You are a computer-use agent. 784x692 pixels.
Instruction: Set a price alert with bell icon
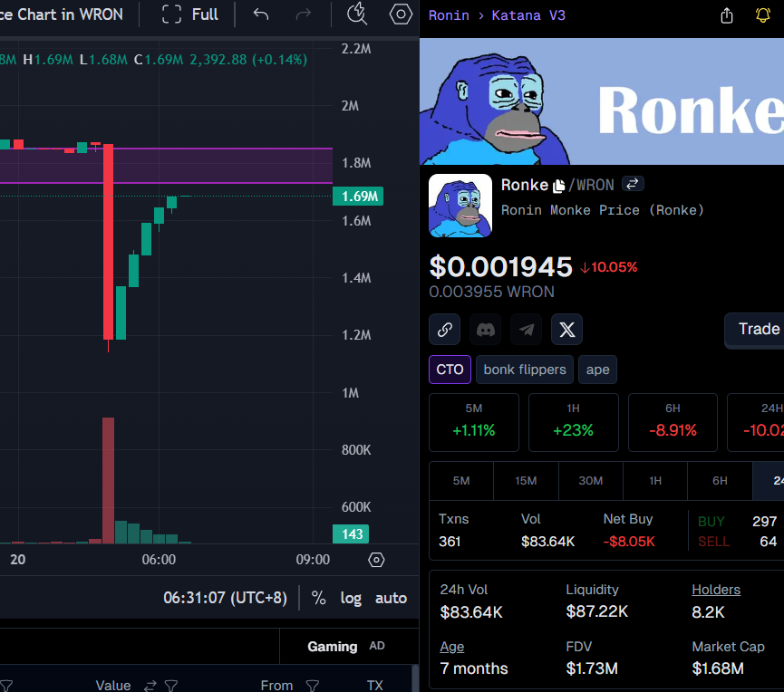[x=762, y=15]
